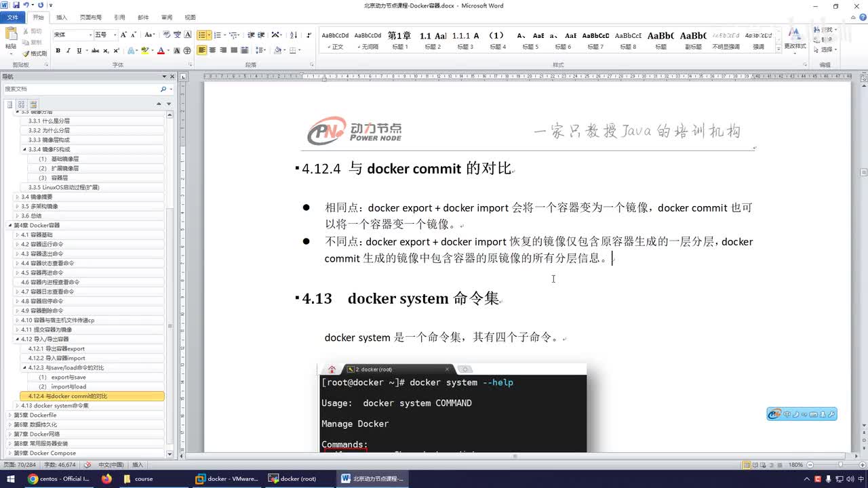Toggle Subscript formatting
The height and width of the screenshot is (488, 868).
tap(106, 50)
